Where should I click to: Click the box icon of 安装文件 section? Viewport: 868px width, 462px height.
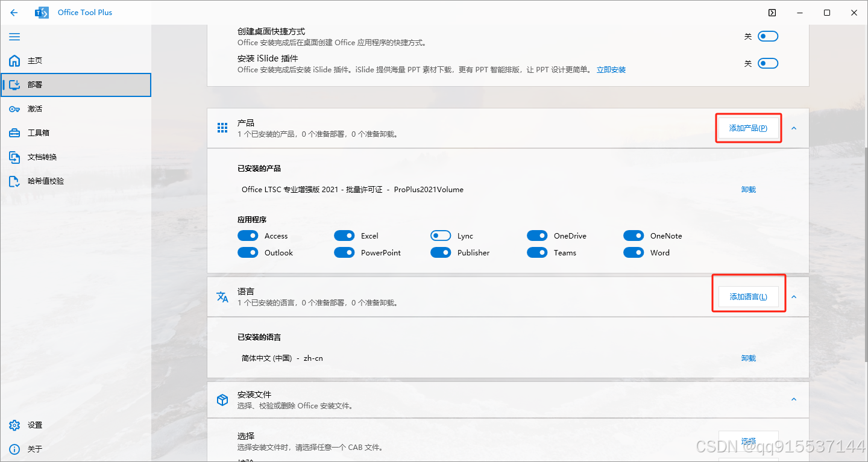pyautogui.click(x=222, y=400)
